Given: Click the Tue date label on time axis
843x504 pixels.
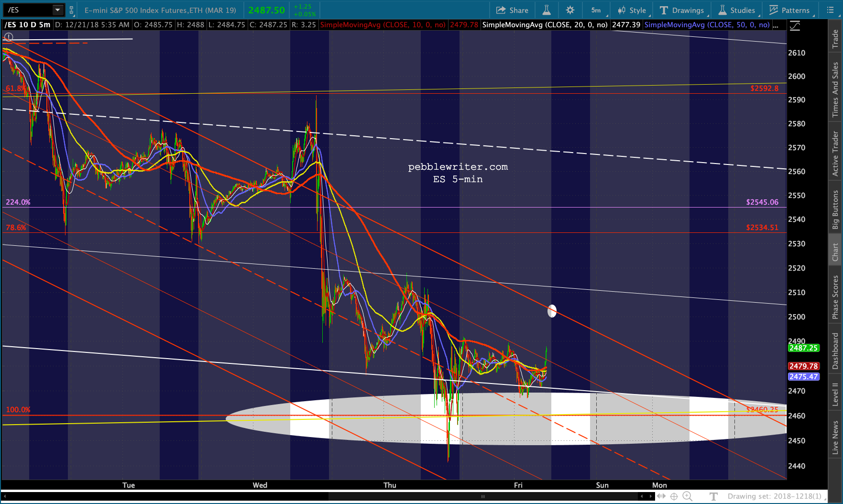Looking at the screenshot, I should 129,485.
